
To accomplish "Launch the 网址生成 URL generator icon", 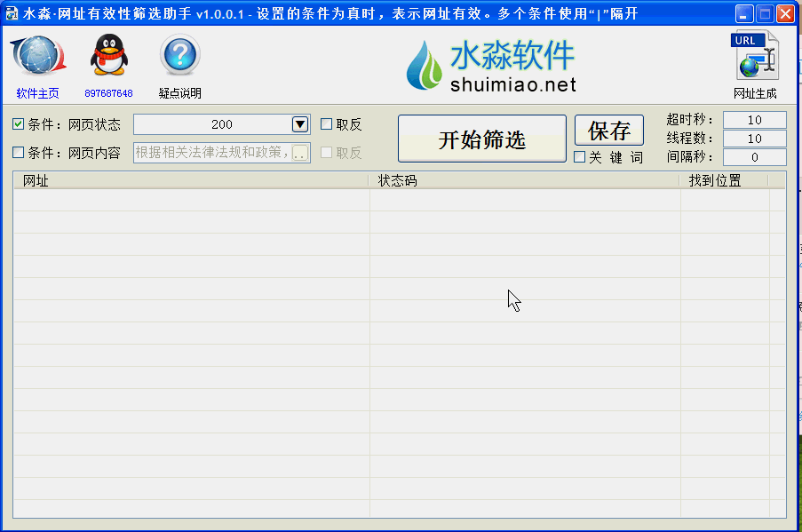I will click(754, 57).
